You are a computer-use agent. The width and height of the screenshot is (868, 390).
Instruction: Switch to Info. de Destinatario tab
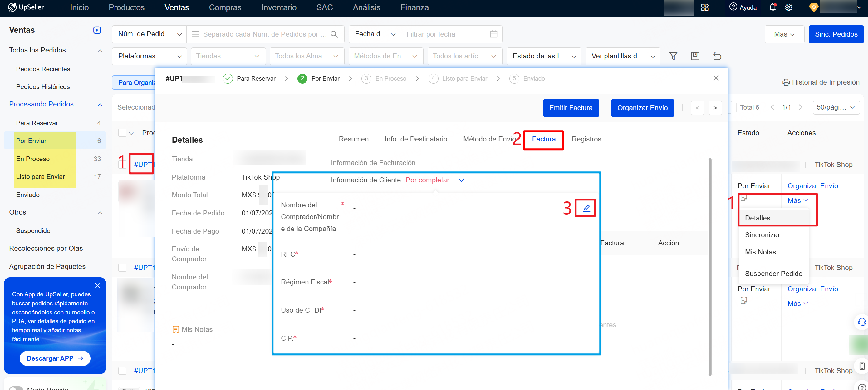(x=415, y=139)
